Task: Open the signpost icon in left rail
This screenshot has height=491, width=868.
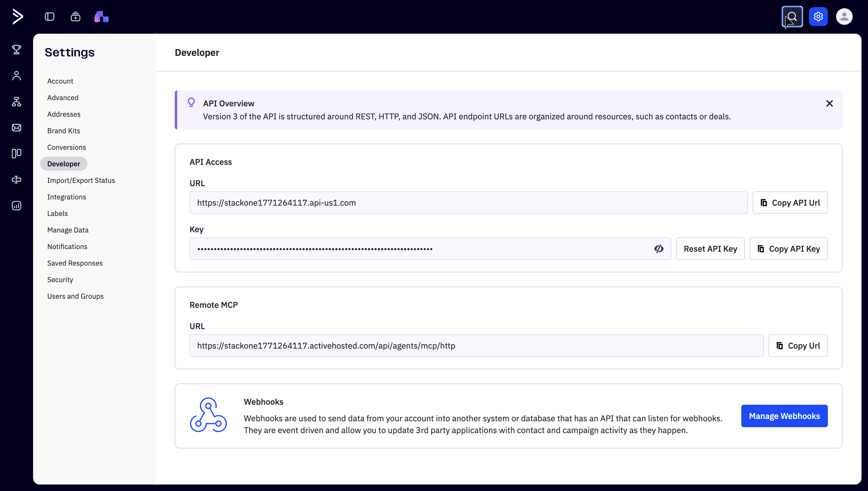Action: click(17, 179)
